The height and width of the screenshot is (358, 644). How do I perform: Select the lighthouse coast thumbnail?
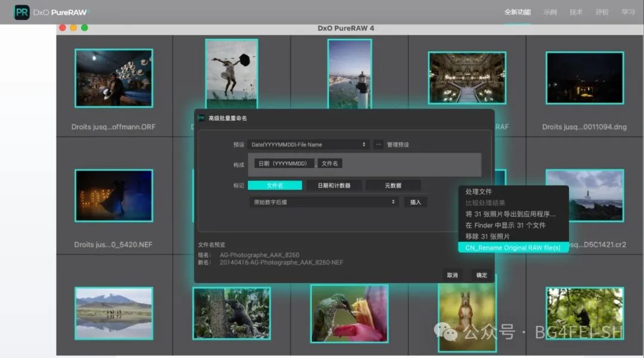(x=349, y=74)
